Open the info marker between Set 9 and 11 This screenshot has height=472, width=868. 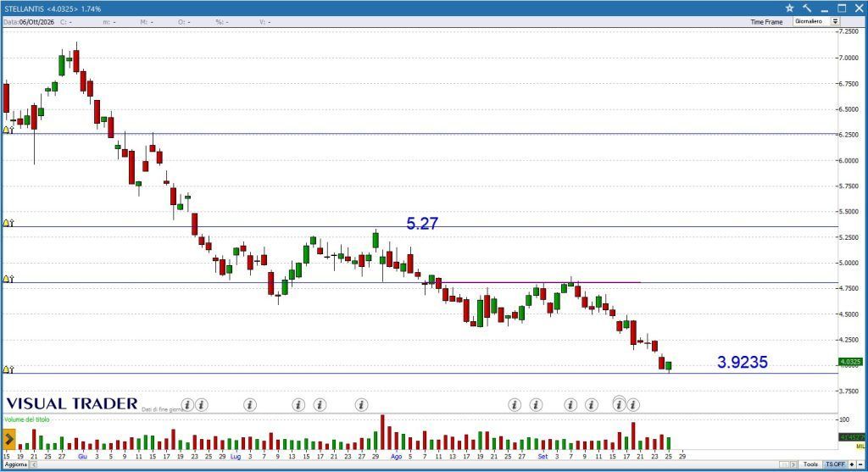coord(591,405)
